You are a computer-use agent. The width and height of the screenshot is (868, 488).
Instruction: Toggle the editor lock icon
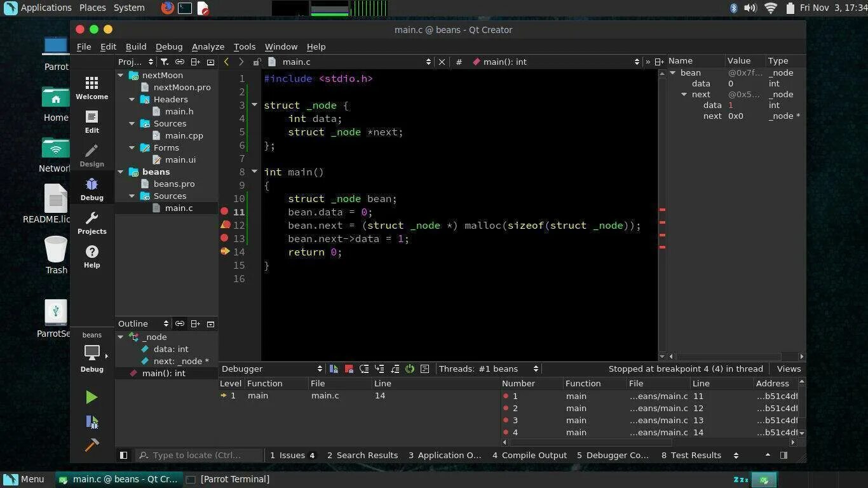(x=257, y=62)
